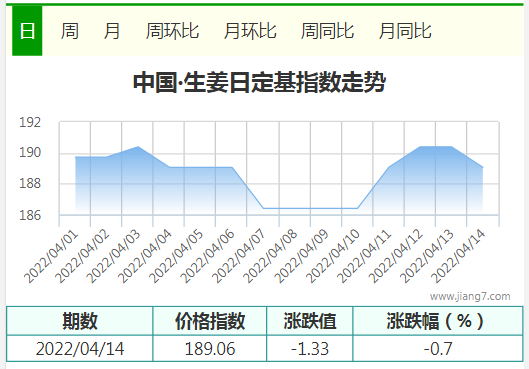The height and width of the screenshot is (369, 529).
Task: Click the percentage change value -0.7
Action: [x=438, y=349]
